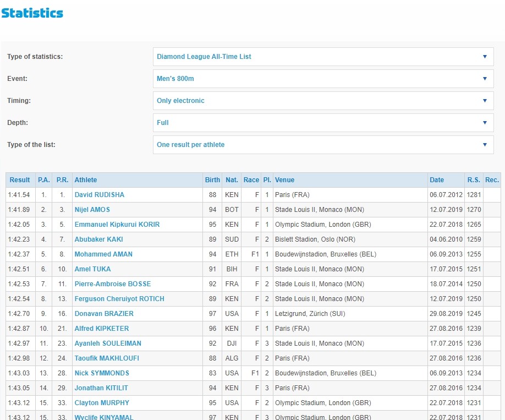Open the Timing dropdown set to Only electronic
The width and height of the screenshot is (505, 420).
point(323,101)
